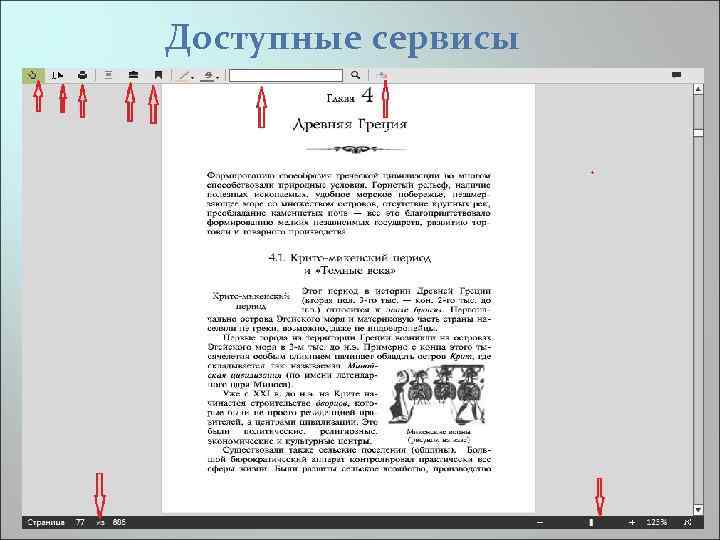Image resolution: width=720 pixels, height=540 pixels.
Task: Click the bookmark icon
Action: pos(158,75)
